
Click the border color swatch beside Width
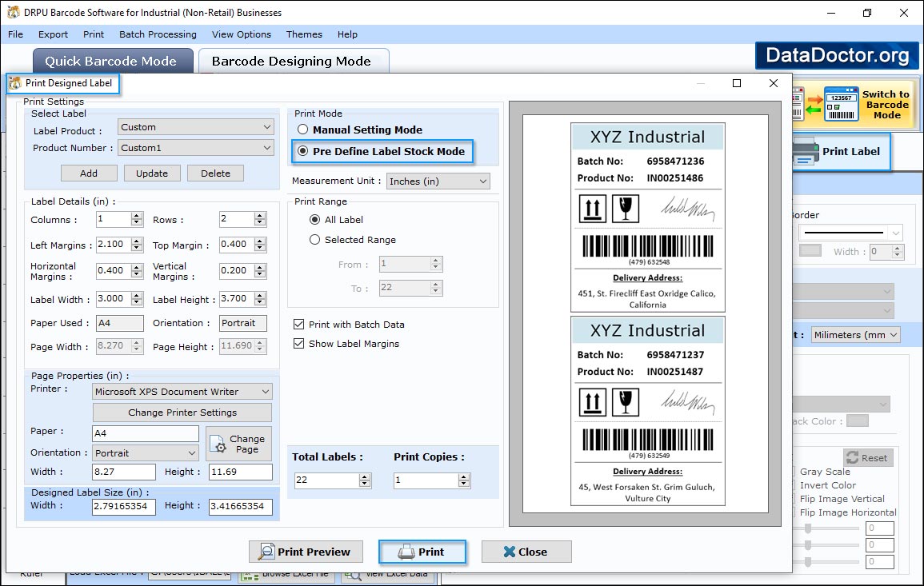[810, 251]
